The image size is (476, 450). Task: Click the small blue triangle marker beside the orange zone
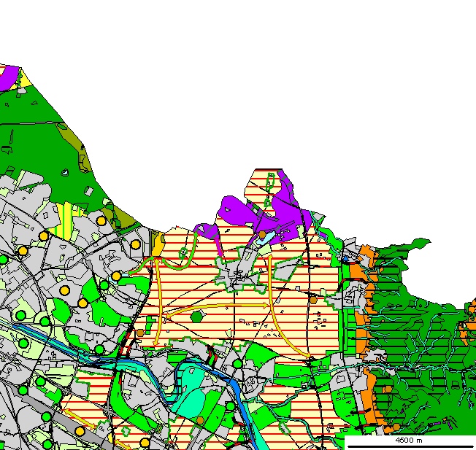coord(346,258)
